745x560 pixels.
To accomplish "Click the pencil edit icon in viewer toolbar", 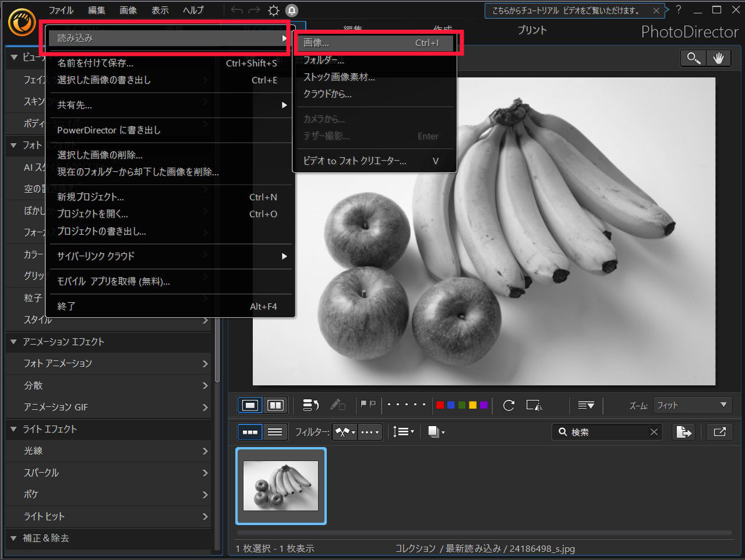I will tap(337, 405).
